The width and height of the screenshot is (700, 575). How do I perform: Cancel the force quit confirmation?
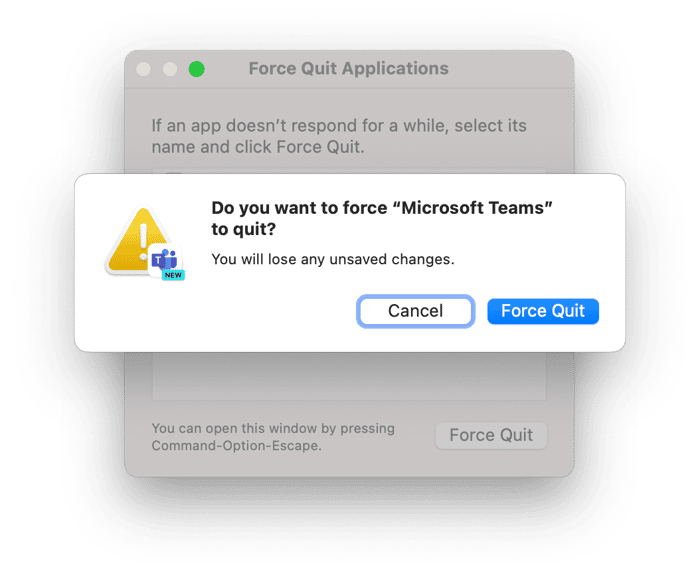point(415,311)
